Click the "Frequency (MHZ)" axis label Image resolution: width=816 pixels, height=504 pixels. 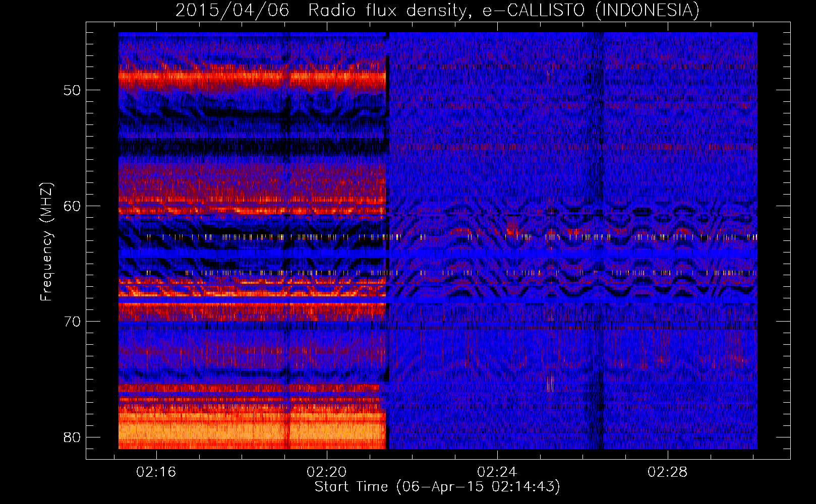[x=46, y=242]
